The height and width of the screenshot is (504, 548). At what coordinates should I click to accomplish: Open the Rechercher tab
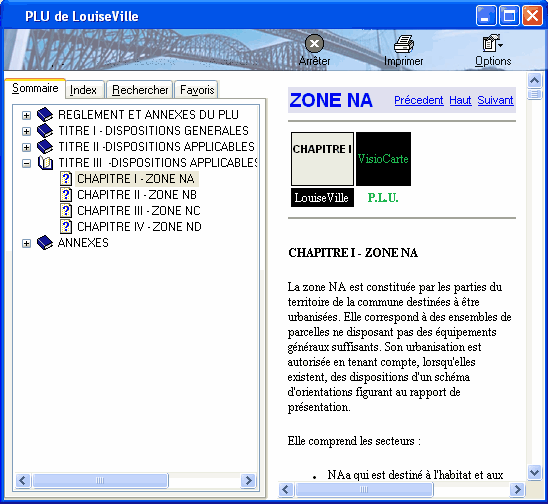(x=140, y=90)
